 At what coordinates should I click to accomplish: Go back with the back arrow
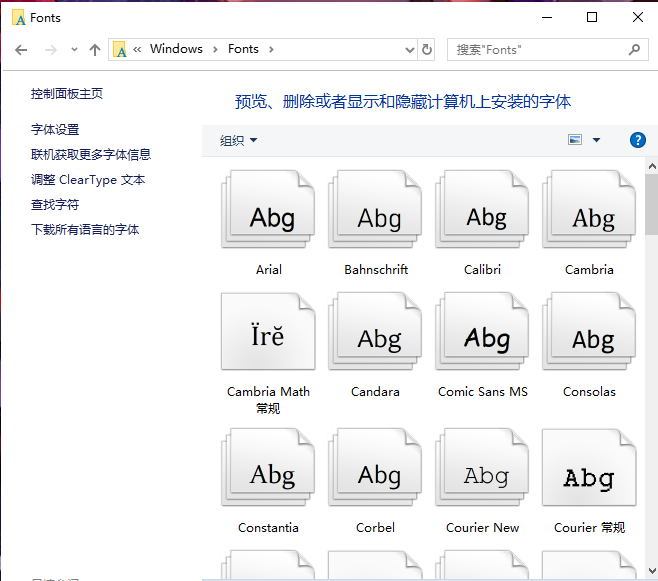tap(21, 50)
